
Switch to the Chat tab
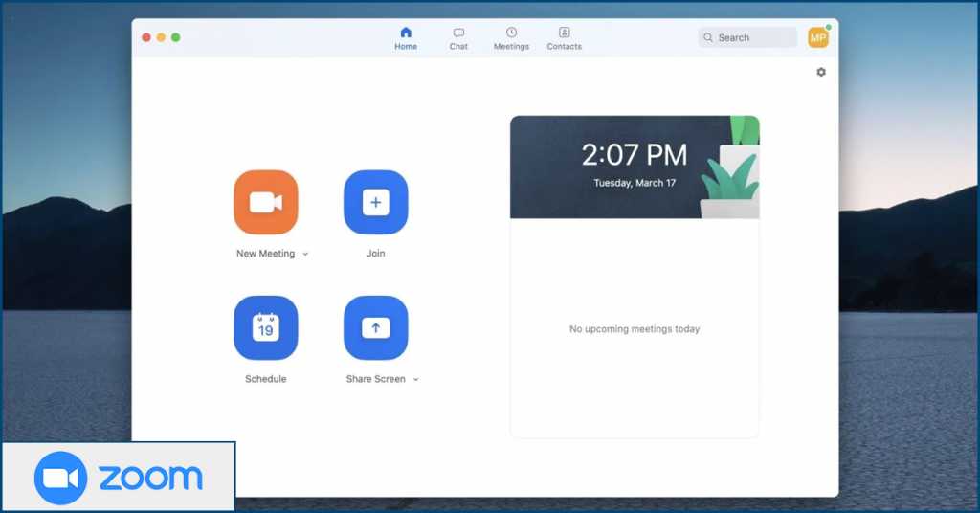click(458, 38)
